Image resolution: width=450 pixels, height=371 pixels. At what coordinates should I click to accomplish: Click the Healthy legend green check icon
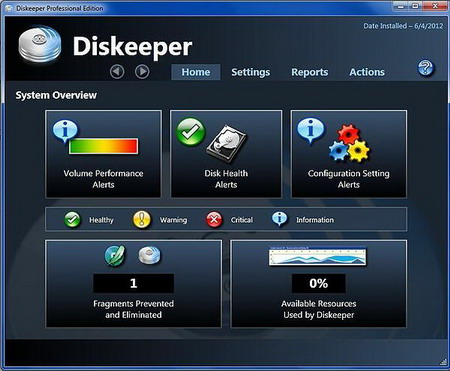[x=72, y=220]
